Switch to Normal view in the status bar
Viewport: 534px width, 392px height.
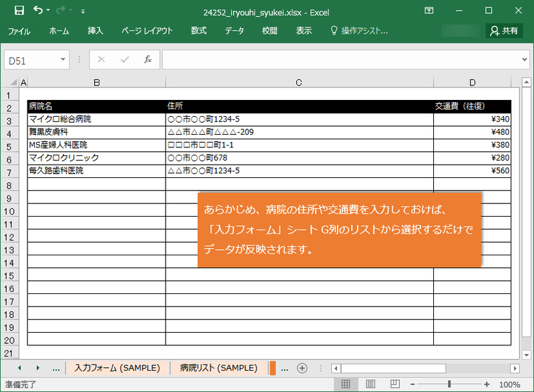pyautogui.click(x=346, y=384)
